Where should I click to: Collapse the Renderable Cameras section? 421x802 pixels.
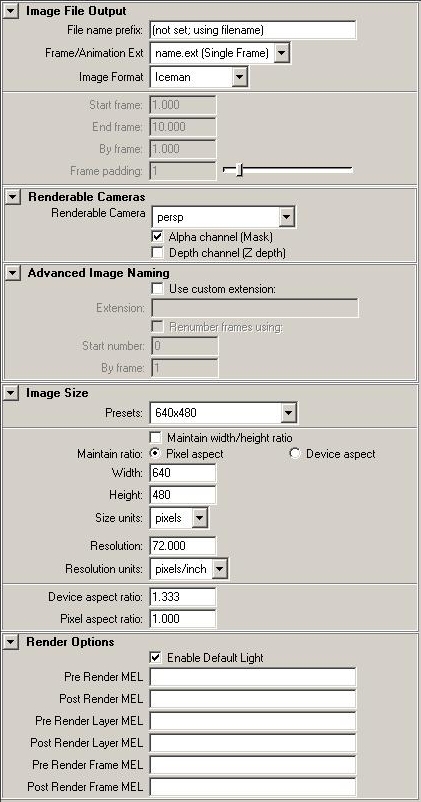[13, 197]
